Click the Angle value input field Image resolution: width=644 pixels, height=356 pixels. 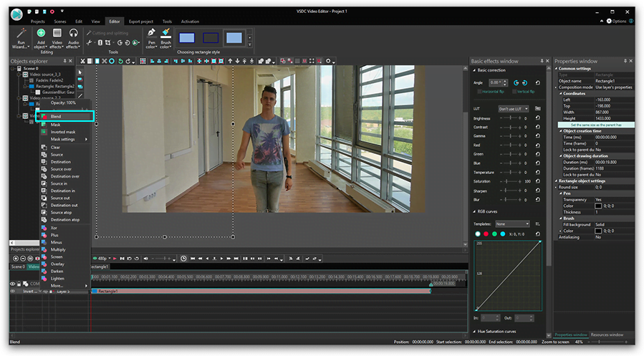496,82
